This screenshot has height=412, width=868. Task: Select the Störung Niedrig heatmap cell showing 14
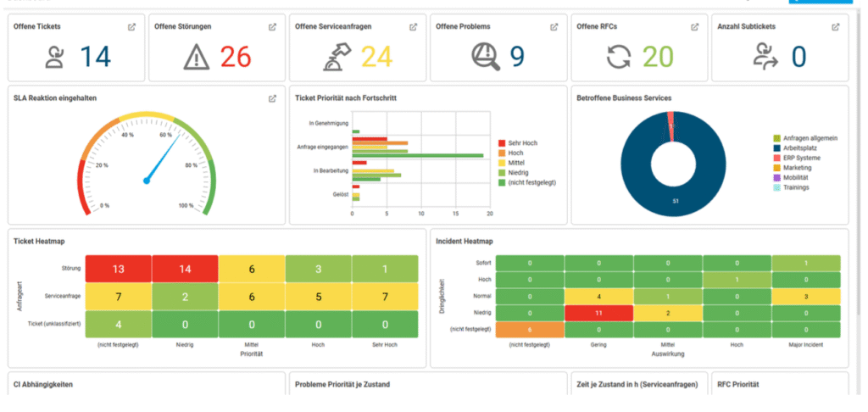pos(185,269)
